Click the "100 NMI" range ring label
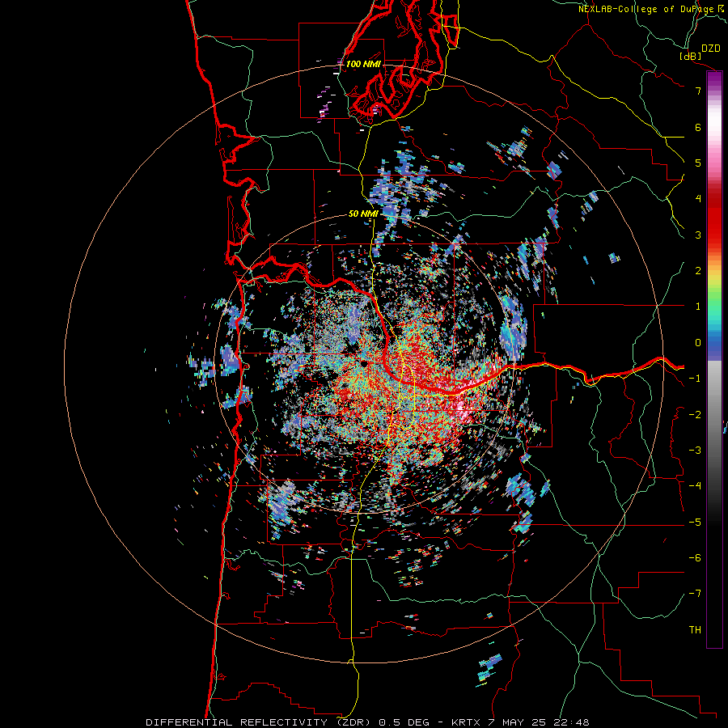 point(363,64)
